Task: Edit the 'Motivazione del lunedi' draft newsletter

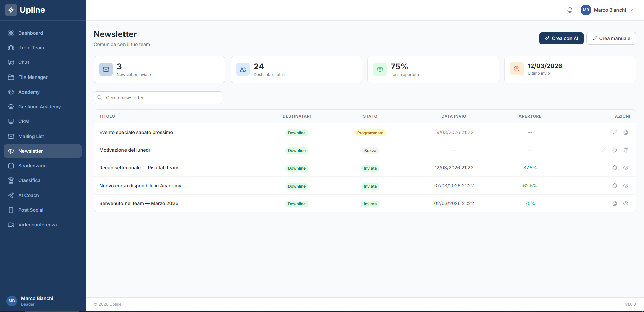Action: tap(604, 150)
